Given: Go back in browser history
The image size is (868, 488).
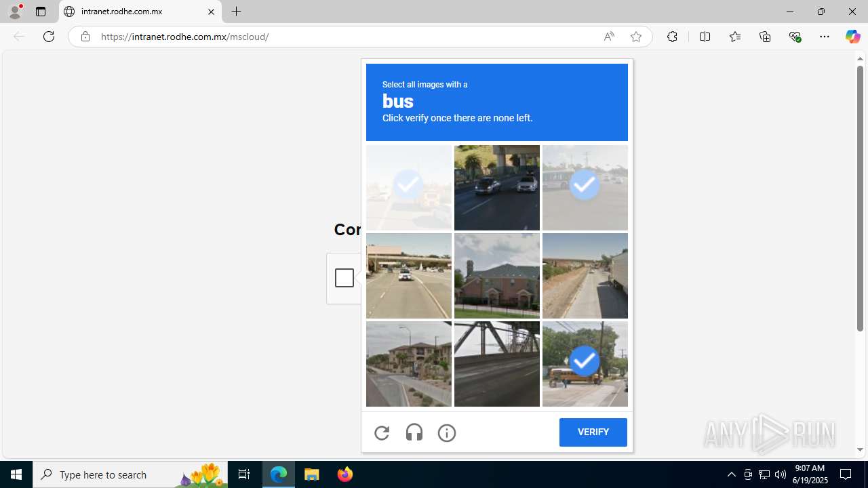Looking at the screenshot, I should pyautogui.click(x=19, y=37).
